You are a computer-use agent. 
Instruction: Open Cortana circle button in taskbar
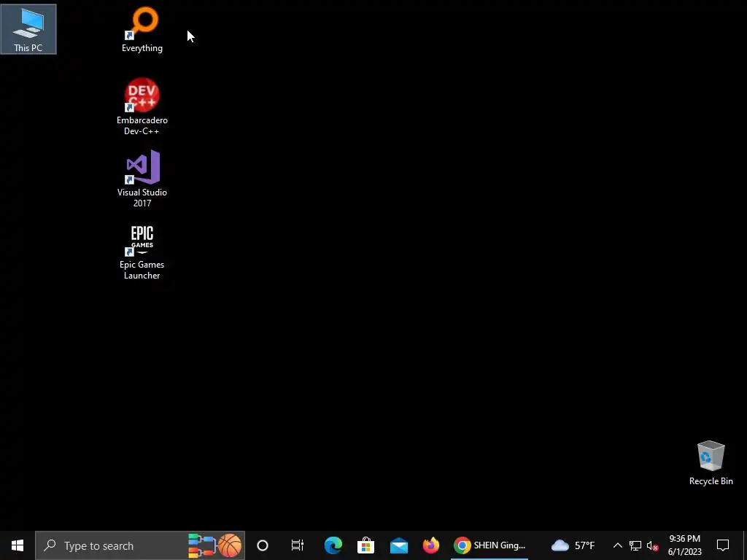pos(263,545)
